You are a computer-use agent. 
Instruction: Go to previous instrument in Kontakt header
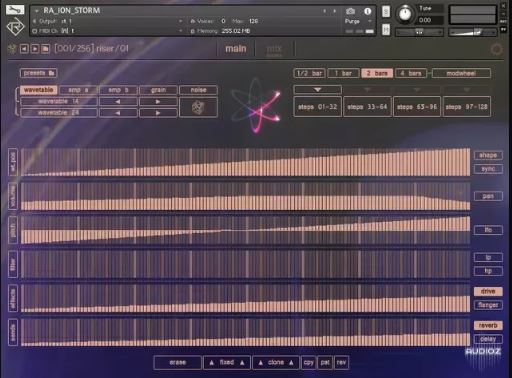pyautogui.click(x=324, y=11)
